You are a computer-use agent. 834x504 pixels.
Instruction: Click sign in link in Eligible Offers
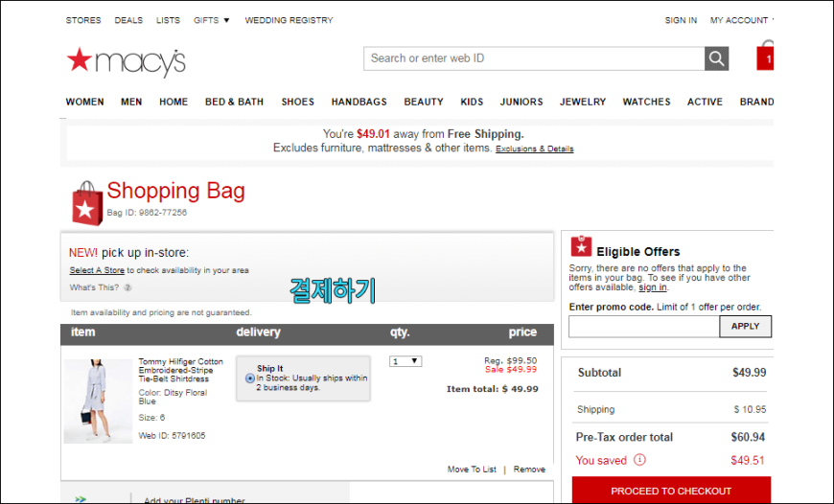[653, 287]
